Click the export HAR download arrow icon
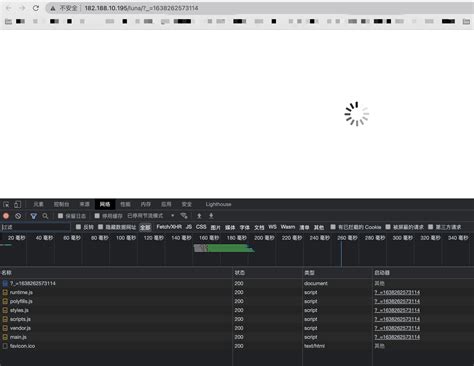 click(x=211, y=216)
